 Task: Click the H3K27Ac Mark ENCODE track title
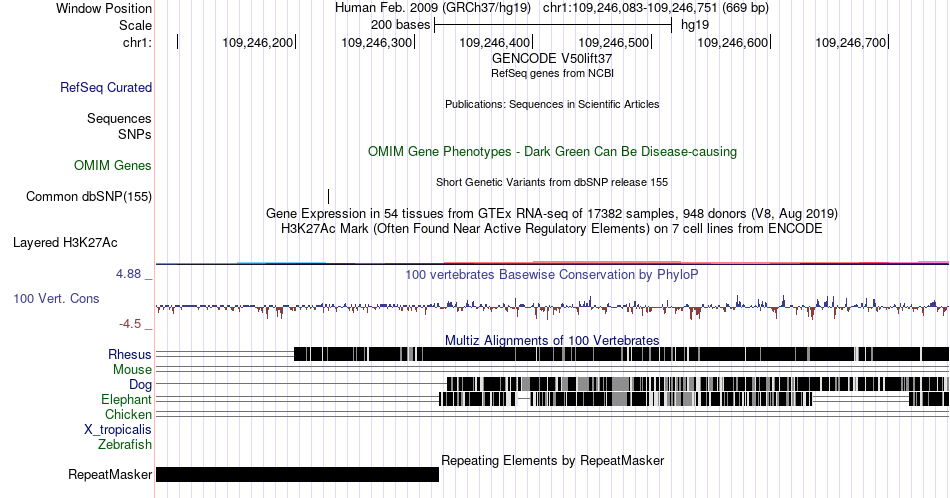pyautogui.click(x=552, y=228)
